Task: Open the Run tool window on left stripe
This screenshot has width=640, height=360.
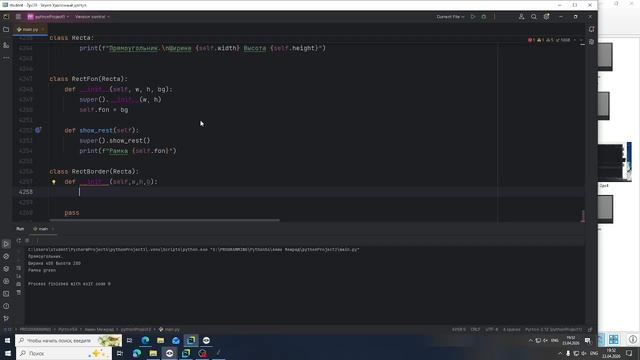Action: pos(6,244)
